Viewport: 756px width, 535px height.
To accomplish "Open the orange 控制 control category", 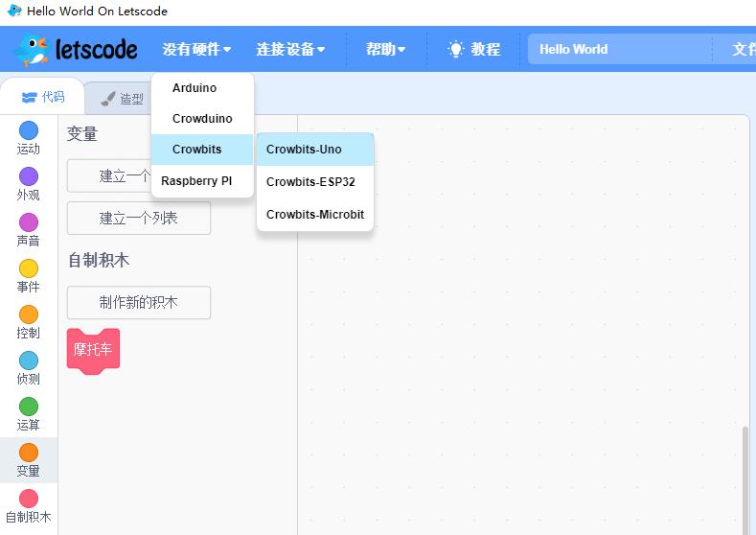I will tap(29, 322).
